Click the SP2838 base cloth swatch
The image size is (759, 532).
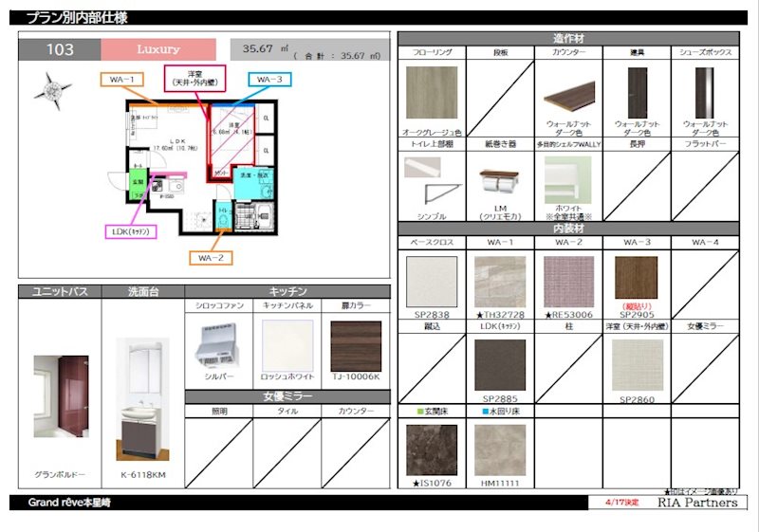[432, 282]
